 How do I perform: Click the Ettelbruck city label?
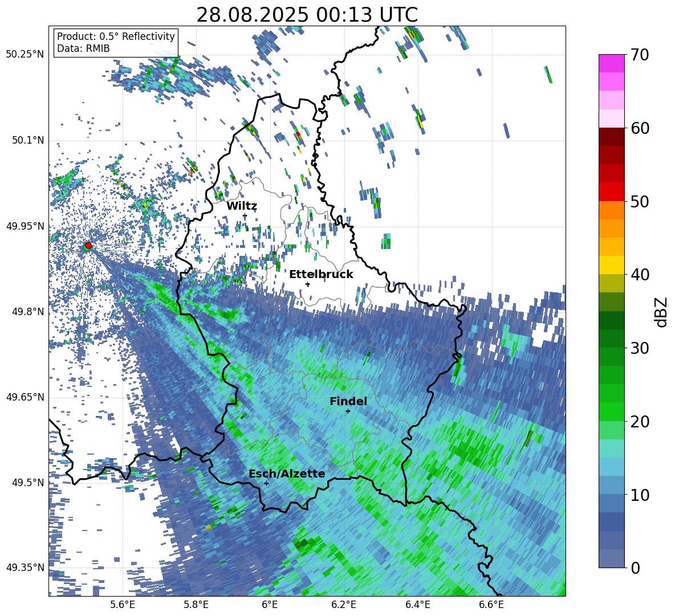(x=321, y=274)
